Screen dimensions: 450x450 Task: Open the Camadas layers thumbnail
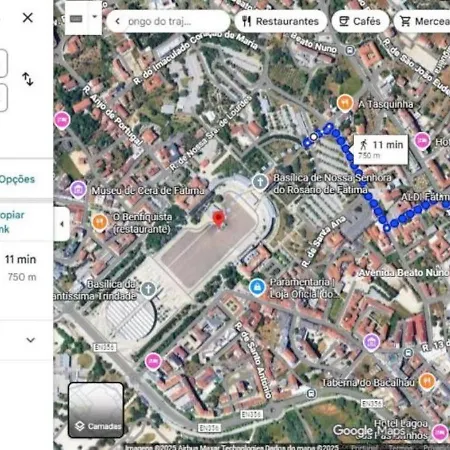tap(96, 410)
